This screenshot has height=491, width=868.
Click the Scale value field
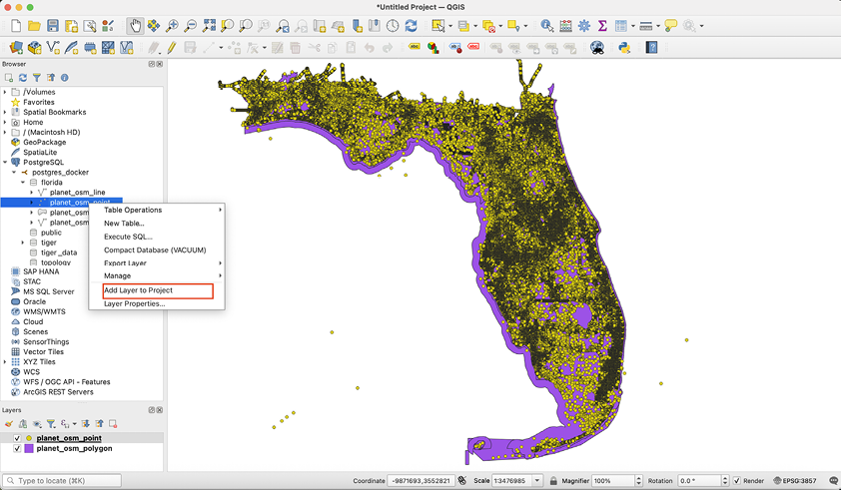point(512,480)
